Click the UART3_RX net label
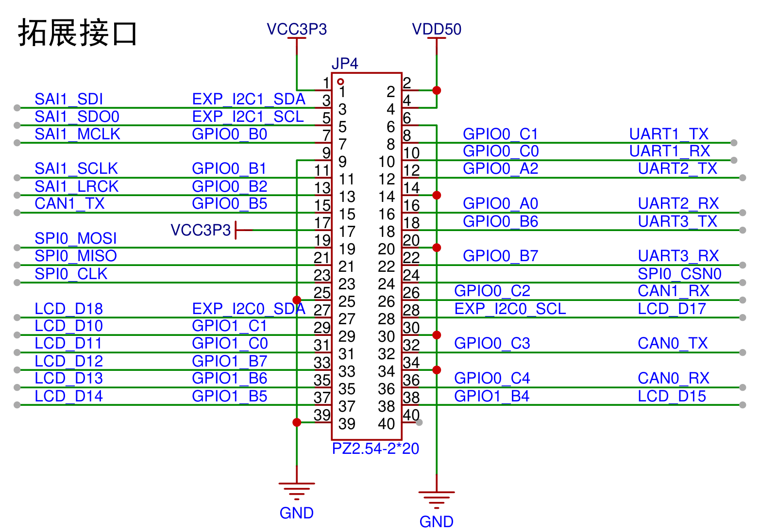The width and height of the screenshot is (762, 532). tap(678, 256)
